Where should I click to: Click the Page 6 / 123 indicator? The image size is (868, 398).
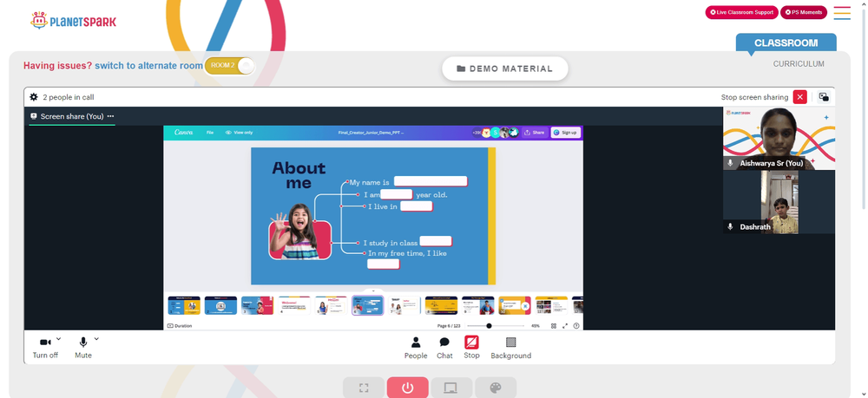449,326
